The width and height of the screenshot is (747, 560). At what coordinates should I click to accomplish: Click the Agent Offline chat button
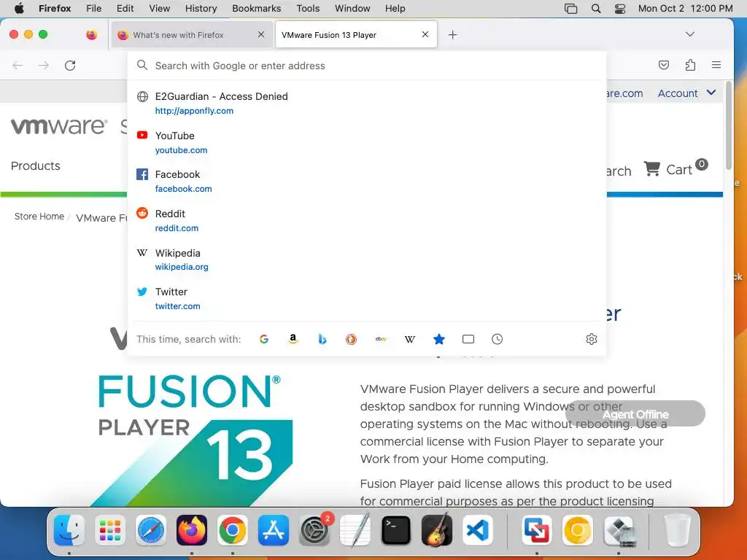(x=635, y=414)
